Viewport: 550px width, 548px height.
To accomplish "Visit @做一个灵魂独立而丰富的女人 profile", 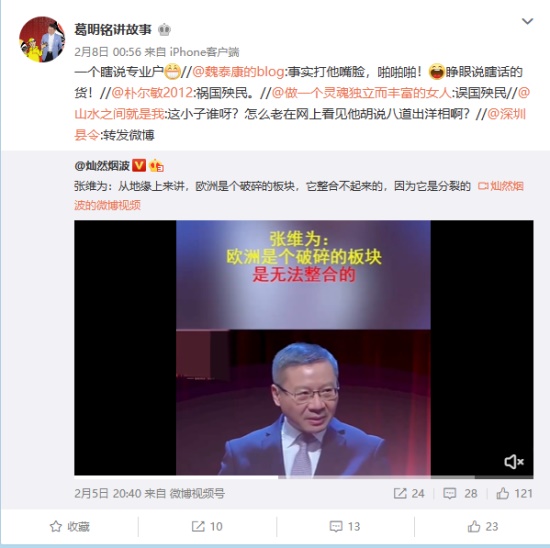I will coord(362,93).
